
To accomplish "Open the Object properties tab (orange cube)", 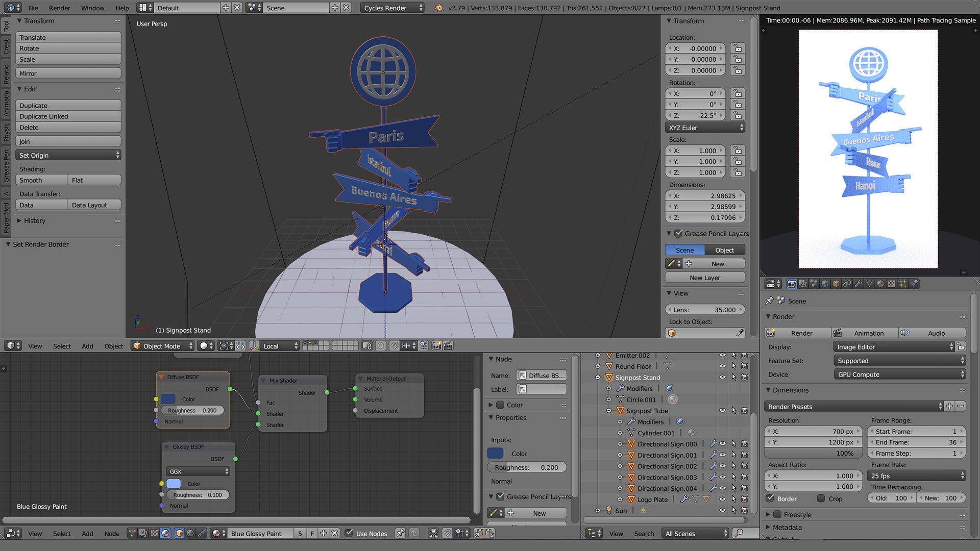I will point(836,284).
